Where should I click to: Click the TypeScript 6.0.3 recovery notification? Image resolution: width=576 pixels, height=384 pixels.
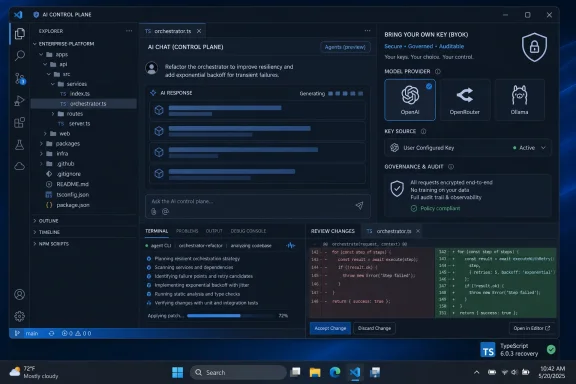pos(518,349)
